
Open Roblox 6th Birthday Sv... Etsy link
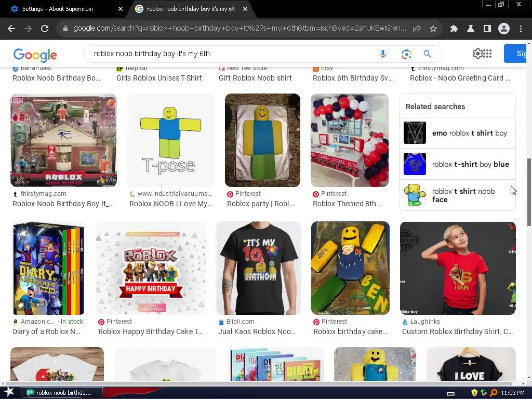pyautogui.click(x=353, y=78)
